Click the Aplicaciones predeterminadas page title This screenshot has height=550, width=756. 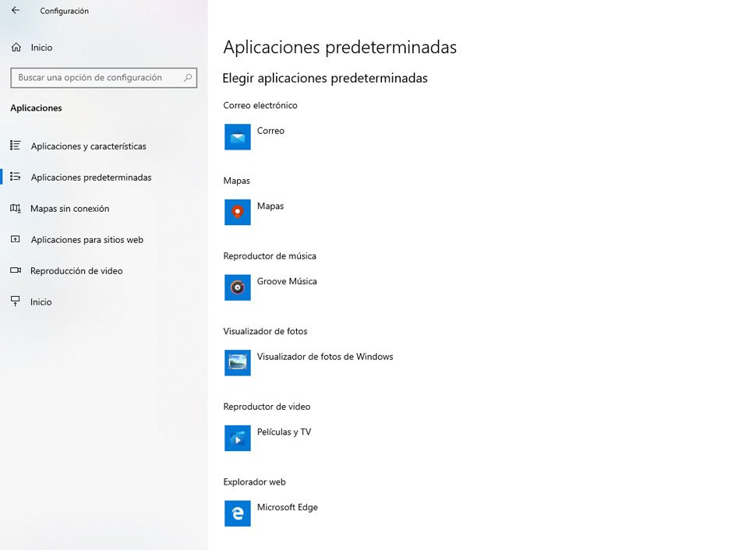click(x=340, y=48)
